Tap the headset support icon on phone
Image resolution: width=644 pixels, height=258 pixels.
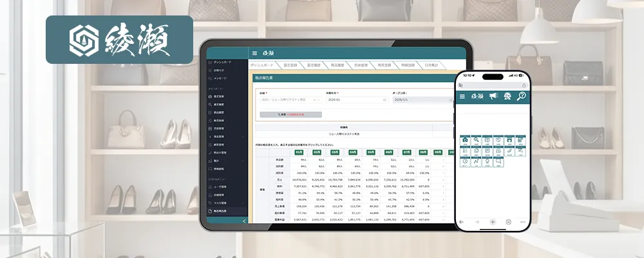coord(507,96)
